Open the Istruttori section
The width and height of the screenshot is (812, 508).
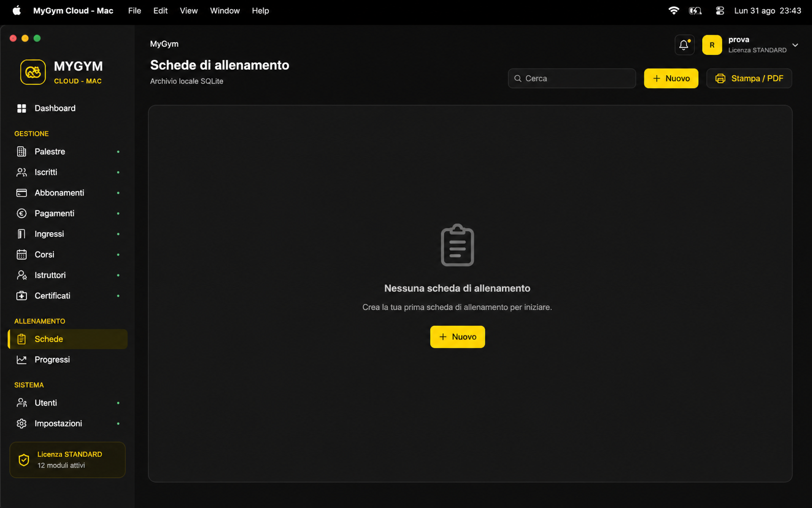pos(68,275)
